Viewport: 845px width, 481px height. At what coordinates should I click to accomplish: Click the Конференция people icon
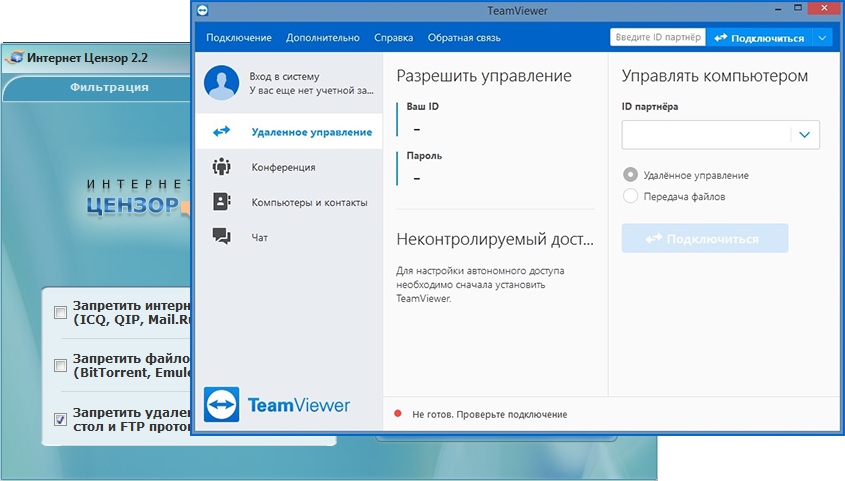click(x=221, y=166)
